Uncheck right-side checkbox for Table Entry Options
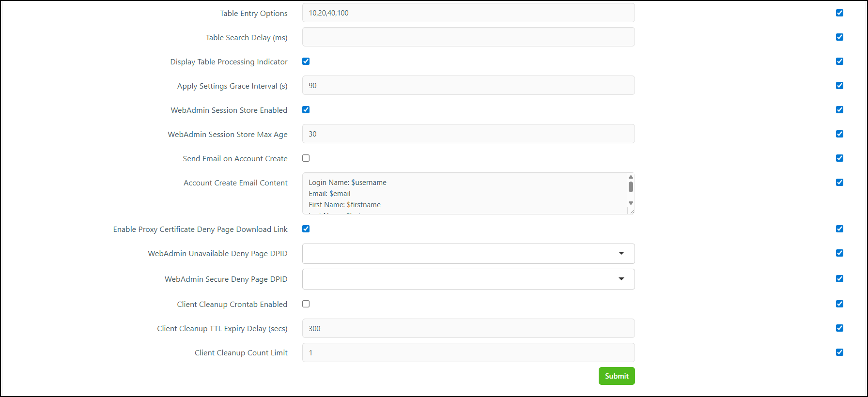868x397 pixels. click(839, 13)
